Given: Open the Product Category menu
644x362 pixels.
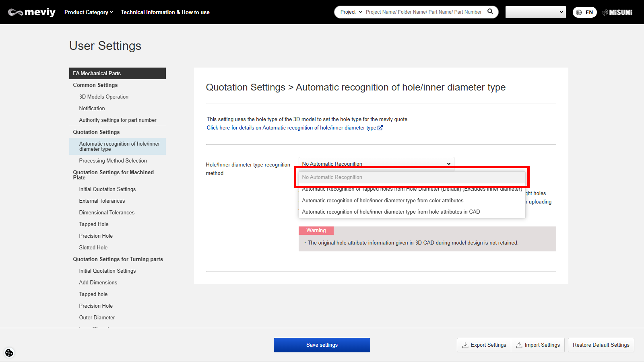Looking at the screenshot, I should pos(89,12).
